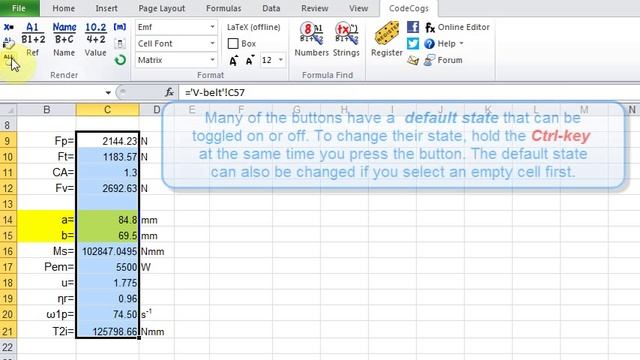This screenshot has width=640, height=360.
Task: Select cell with value 125798.66
Action: point(107,331)
